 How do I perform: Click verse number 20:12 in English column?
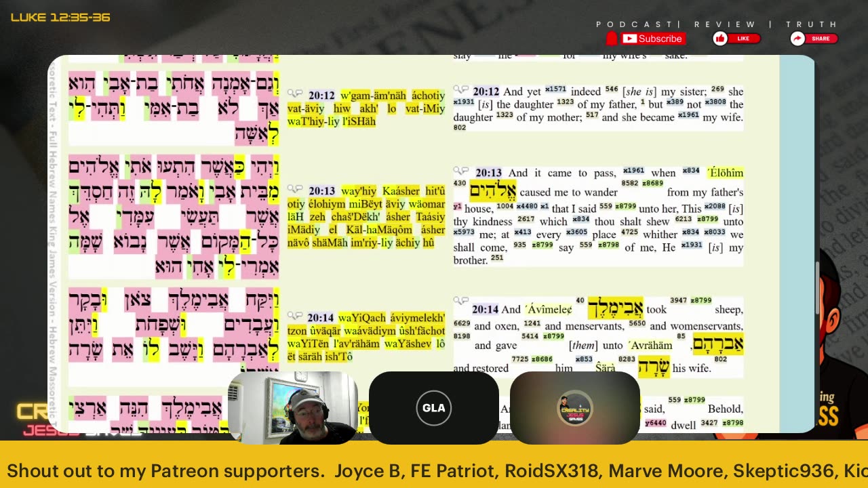[x=486, y=91]
